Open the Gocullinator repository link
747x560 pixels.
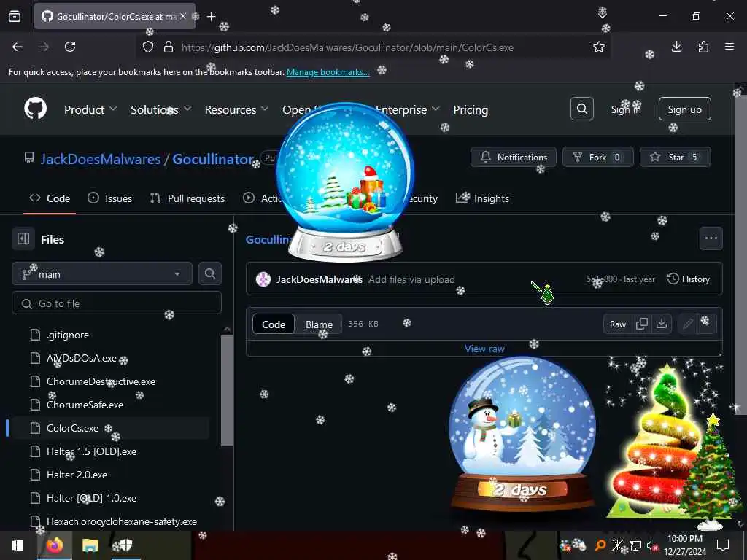[x=213, y=158]
